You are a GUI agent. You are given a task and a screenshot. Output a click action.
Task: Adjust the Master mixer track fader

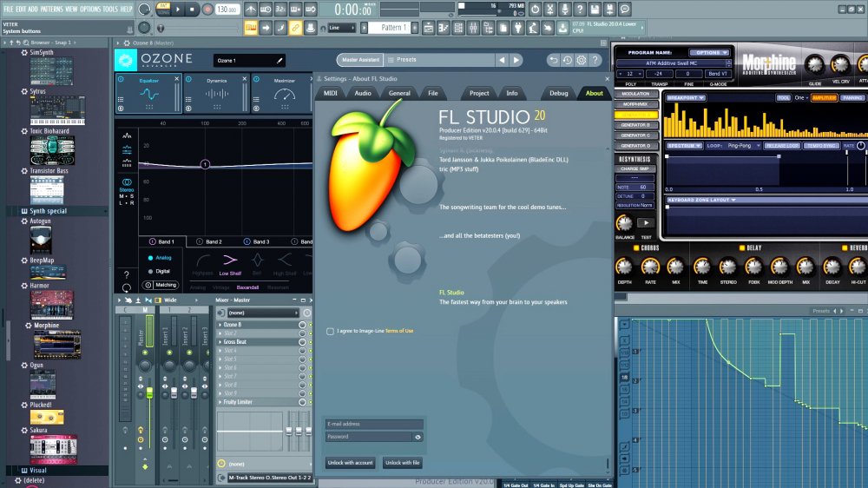(149, 394)
